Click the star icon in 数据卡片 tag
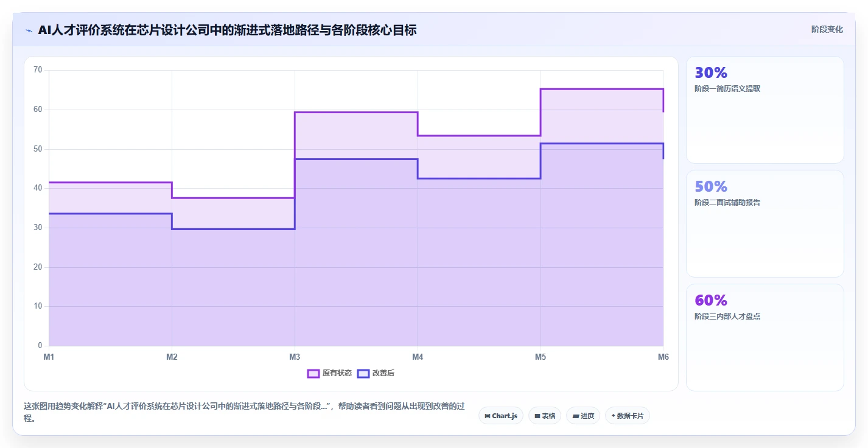The image size is (868, 448). pos(613,416)
